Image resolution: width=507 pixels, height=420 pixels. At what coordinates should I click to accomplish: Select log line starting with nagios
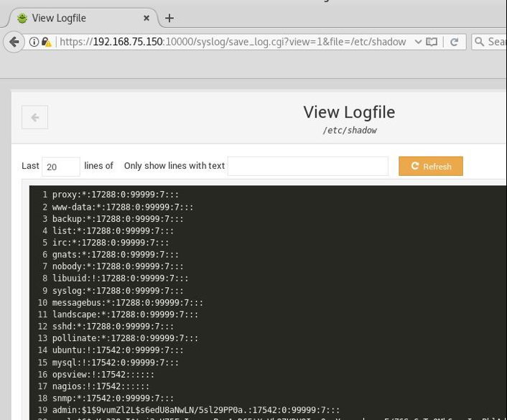[x=101, y=386]
